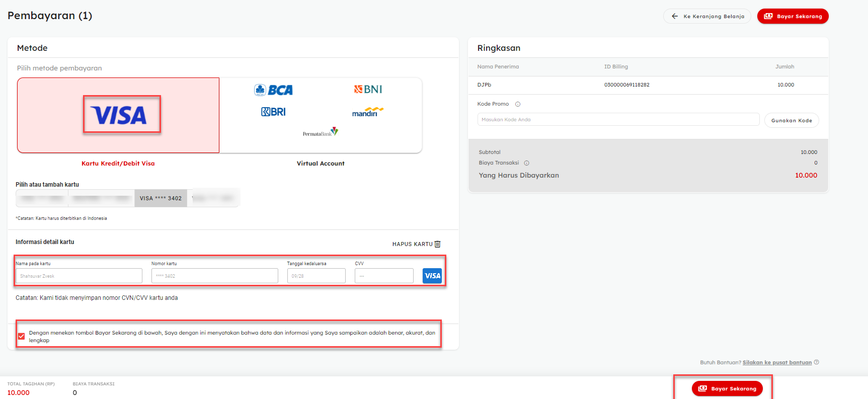Viewport: 868px width, 399px height.
Task: Click the red 10.000 Yang Harus Dibayarkan amount
Action: pyautogui.click(x=806, y=175)
